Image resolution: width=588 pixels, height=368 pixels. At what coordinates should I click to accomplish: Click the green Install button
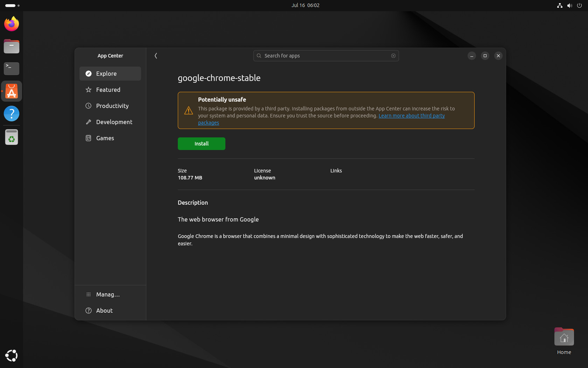coord(202,144)
